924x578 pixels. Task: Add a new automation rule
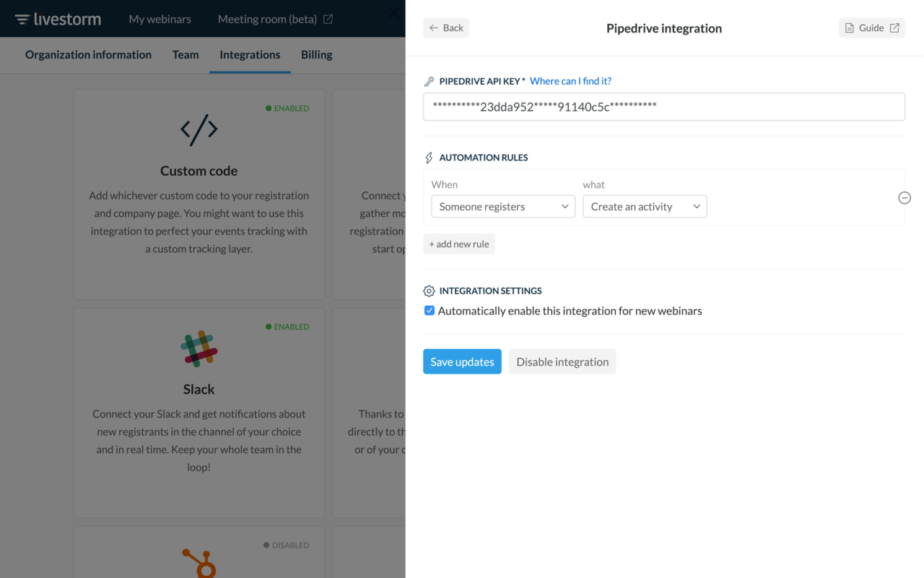(x=458, y=243)
